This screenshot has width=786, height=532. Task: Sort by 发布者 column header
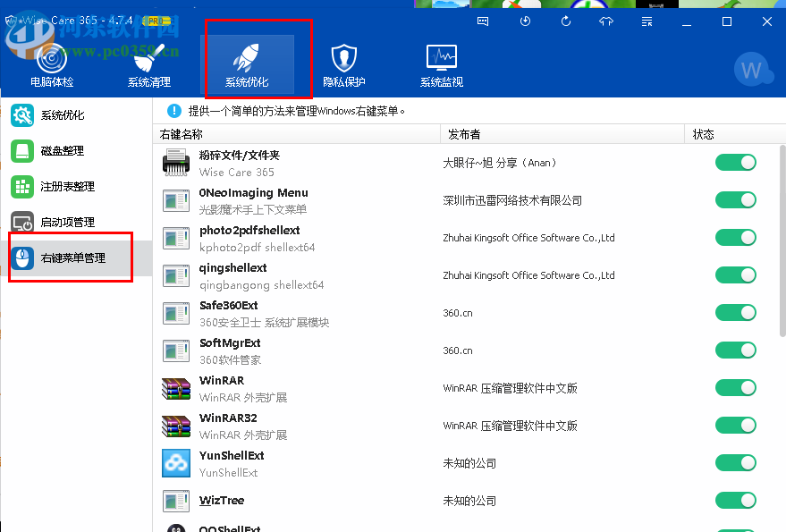click(x=562, y=134)
